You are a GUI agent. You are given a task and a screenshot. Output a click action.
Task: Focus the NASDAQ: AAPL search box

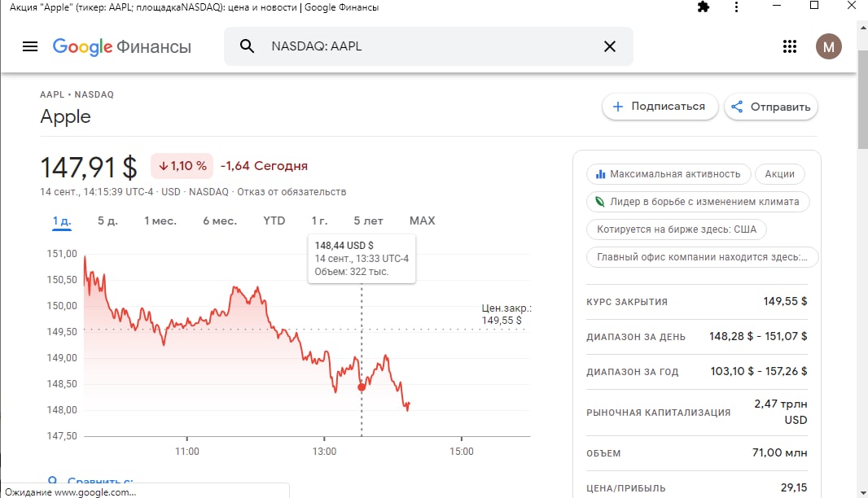pos(428,46)
